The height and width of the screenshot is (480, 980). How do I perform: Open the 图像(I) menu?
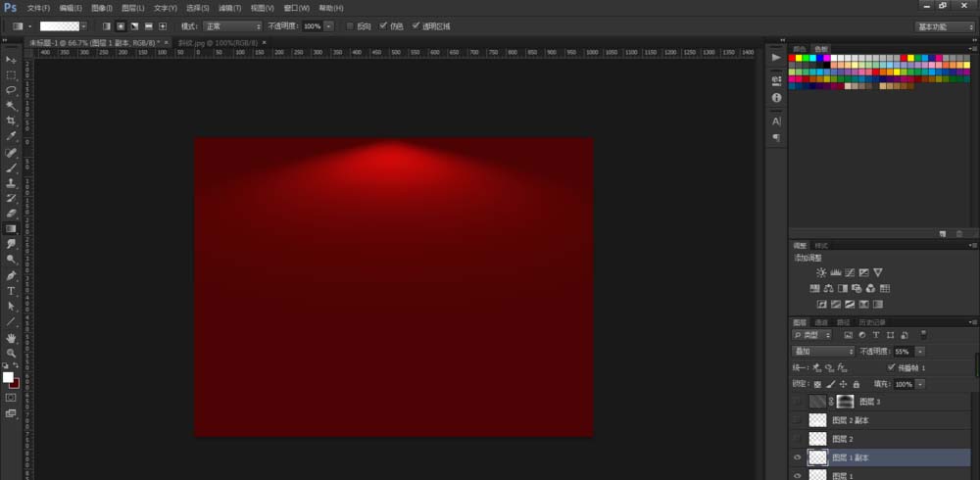(102, 8)
